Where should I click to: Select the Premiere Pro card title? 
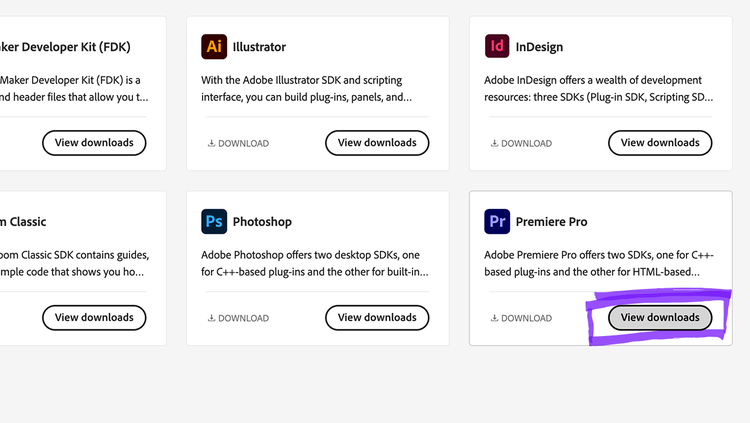tap(551, 222)
